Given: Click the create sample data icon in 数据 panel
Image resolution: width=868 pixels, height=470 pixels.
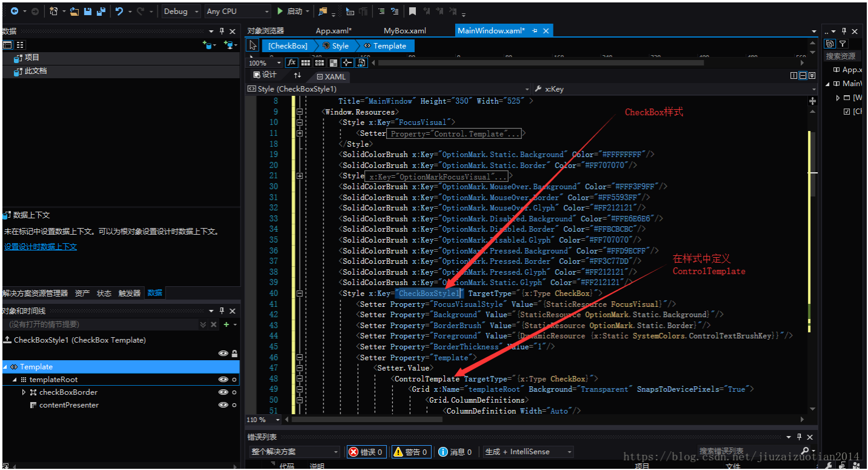Looking at the screenshot, I should [208, 45].
